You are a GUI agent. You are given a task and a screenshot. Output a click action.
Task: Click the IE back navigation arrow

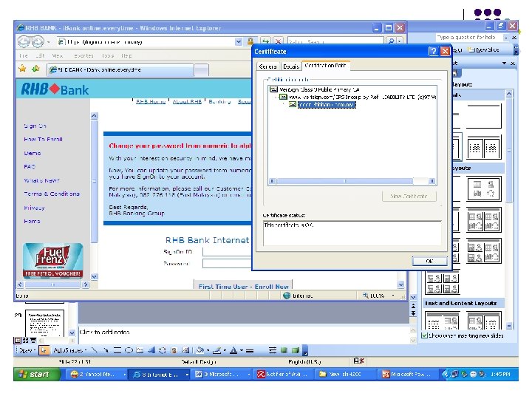pos(24,41)
